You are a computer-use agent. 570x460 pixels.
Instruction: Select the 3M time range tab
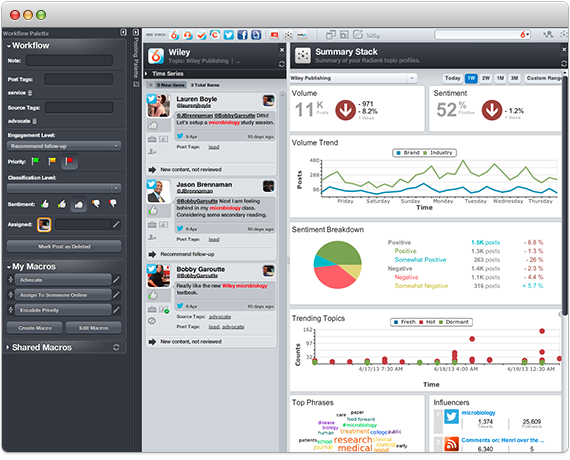514,78
